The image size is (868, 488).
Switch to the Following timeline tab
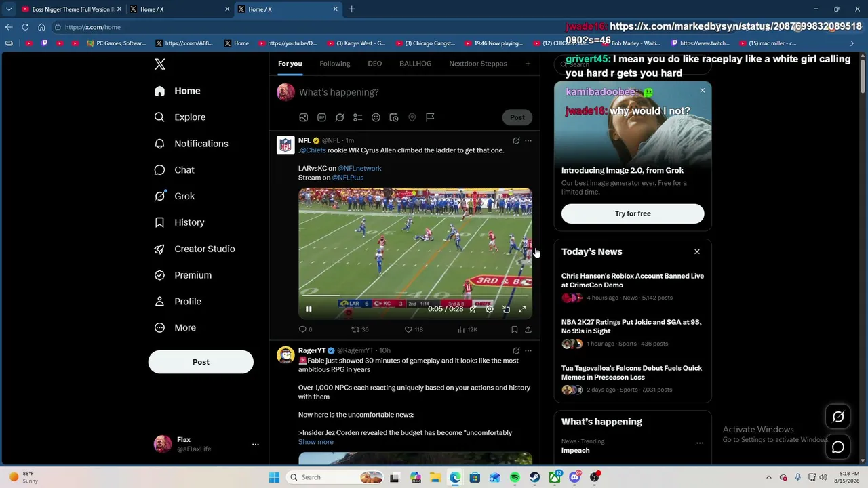[335, 64]
